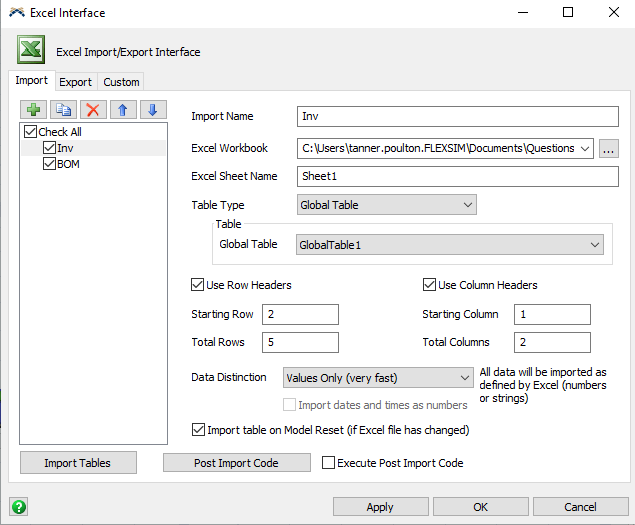Uncheck the BOM import checkbox
Image resolution: width=635 pixels, height=525 pixels.
coord(49,164)
